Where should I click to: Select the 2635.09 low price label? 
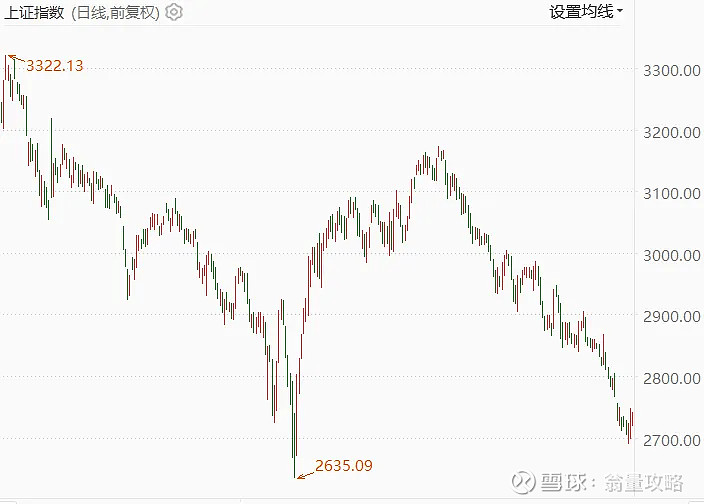344,466
